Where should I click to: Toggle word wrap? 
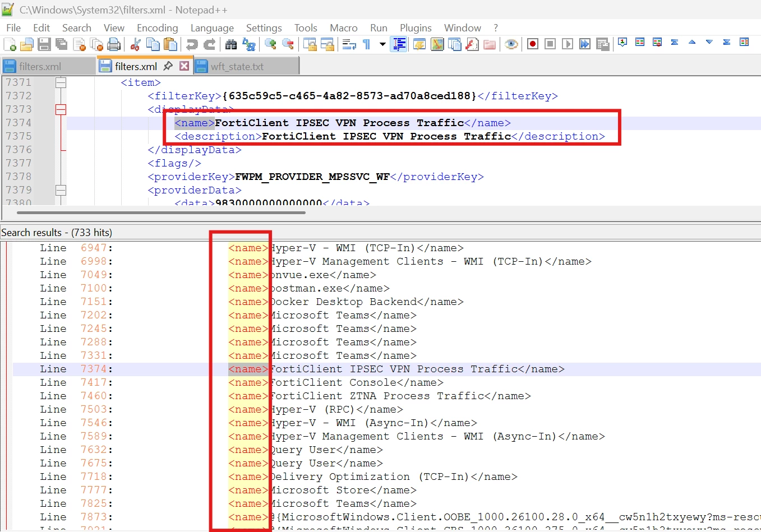pyautogui.click(x=349, y=44)
